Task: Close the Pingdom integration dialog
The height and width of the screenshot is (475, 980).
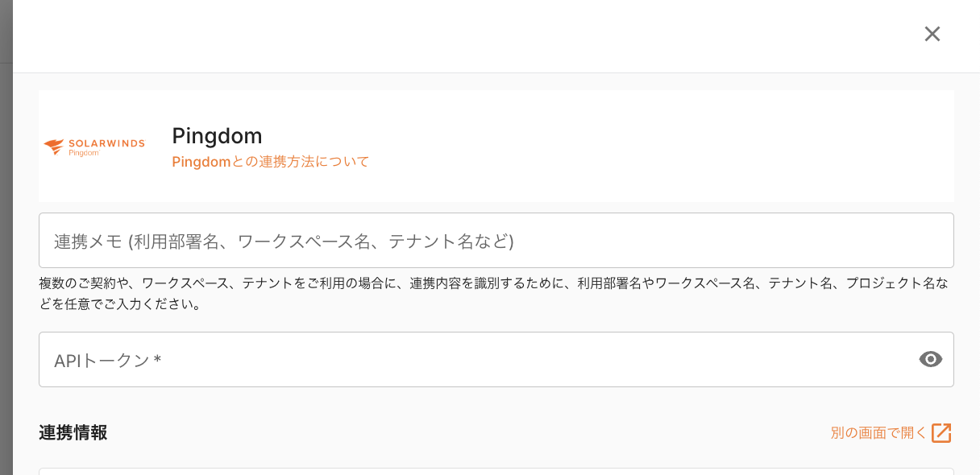Action: [x=932, y=34]
